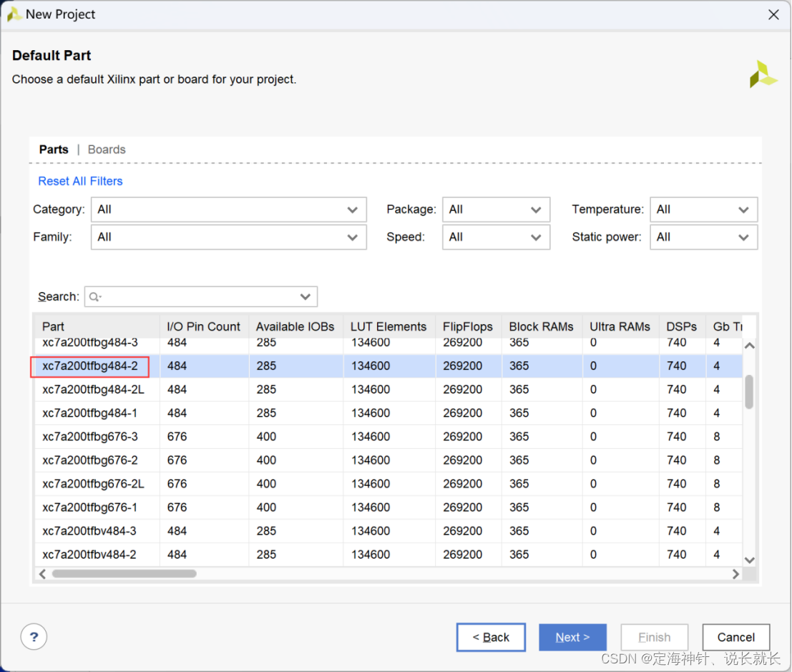Image resolution: width=792 pixels, height=672 pixels.
Task: Sort by Block RAMs column header
Action: 542,327
